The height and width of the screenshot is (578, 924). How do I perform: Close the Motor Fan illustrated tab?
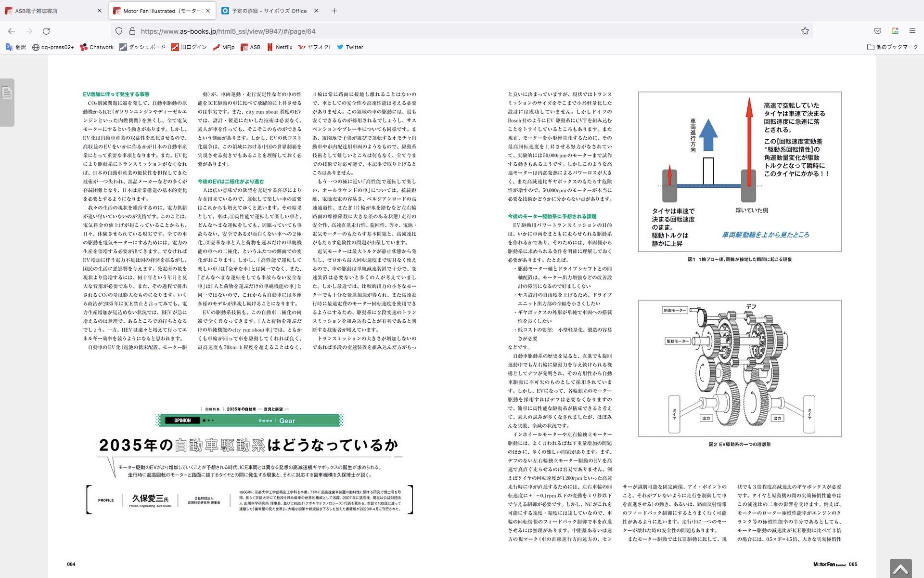(208, 11)
